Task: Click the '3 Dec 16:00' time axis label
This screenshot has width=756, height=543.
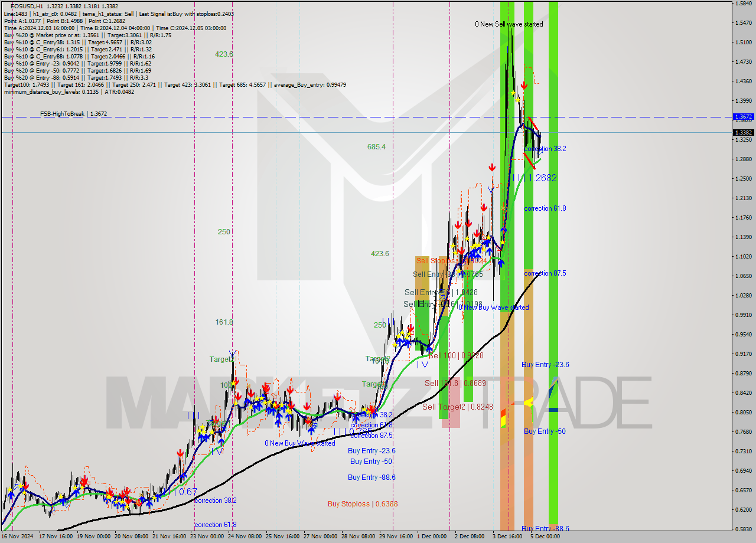Action: point(507,537)
